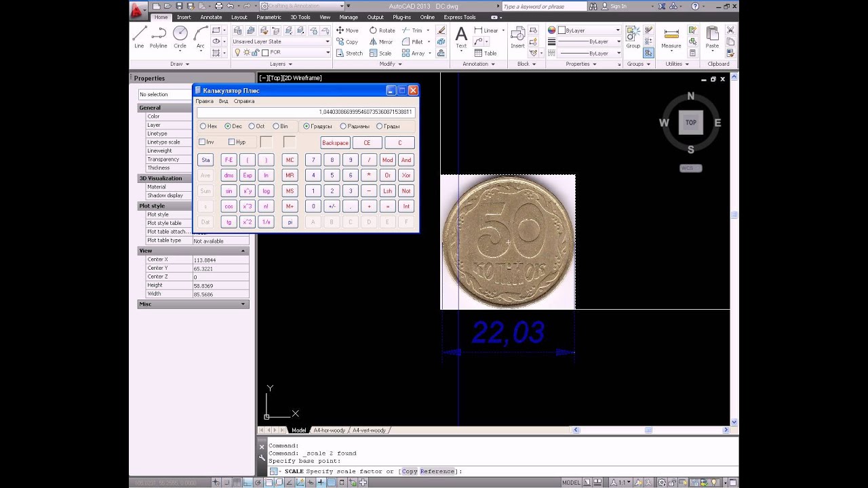868x488 pixels.
Task: Switch to the A4-hor-woody layout tab
Action: tap(329, 430)
